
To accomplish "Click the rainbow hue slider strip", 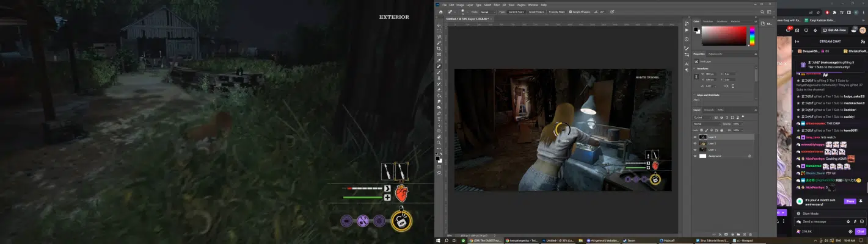I will [752, 35].
